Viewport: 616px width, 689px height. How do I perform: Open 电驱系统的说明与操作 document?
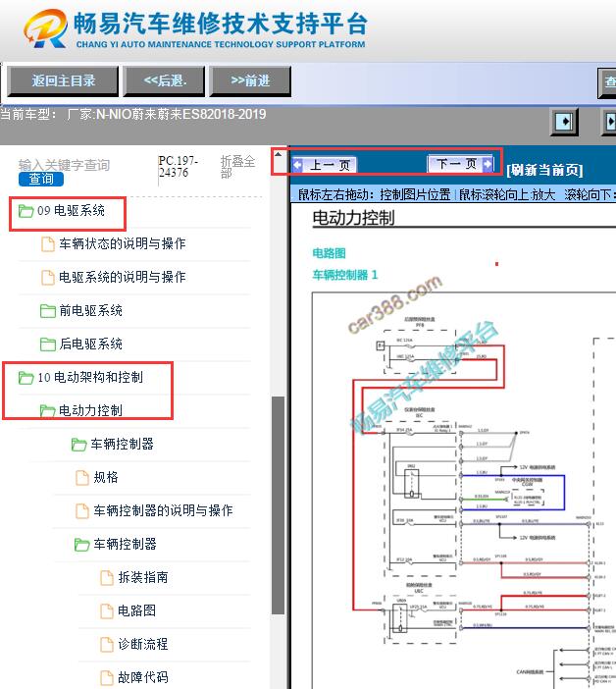[122, 278]
